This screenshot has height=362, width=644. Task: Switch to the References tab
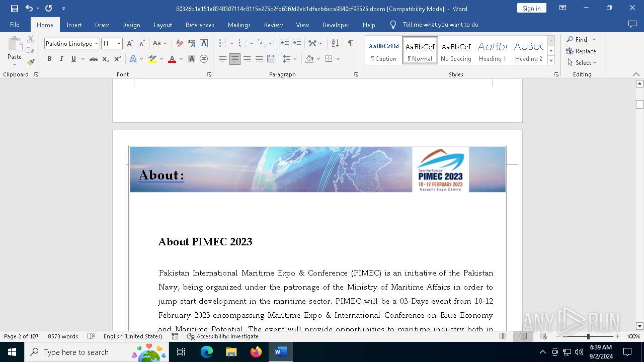200,25
